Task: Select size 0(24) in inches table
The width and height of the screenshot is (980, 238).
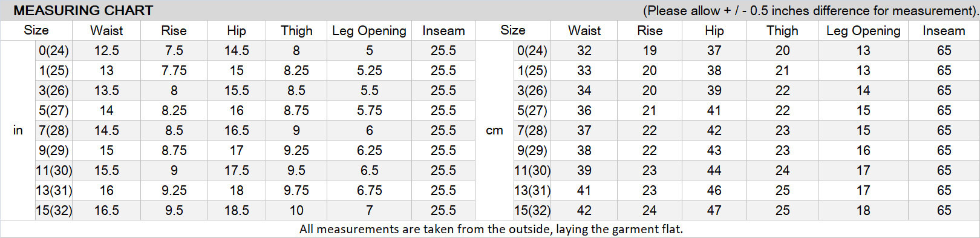Action: pos(54,50)
